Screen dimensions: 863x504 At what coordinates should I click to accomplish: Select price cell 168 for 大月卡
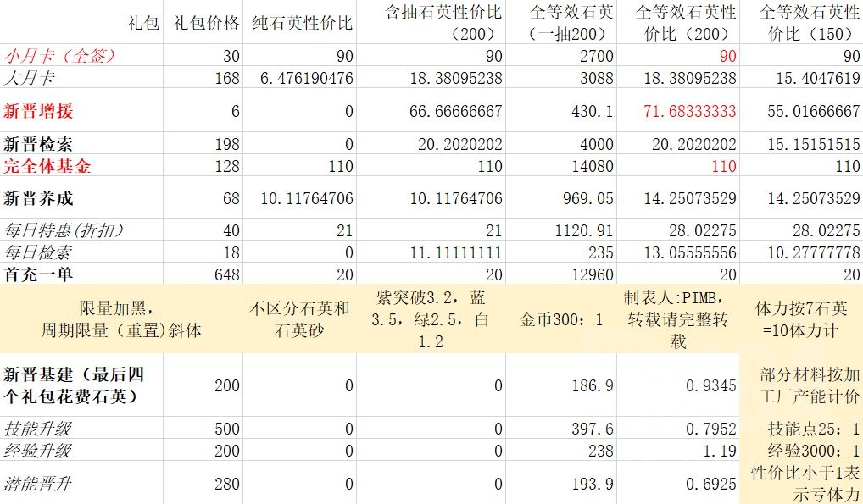(x=203, y=77)
